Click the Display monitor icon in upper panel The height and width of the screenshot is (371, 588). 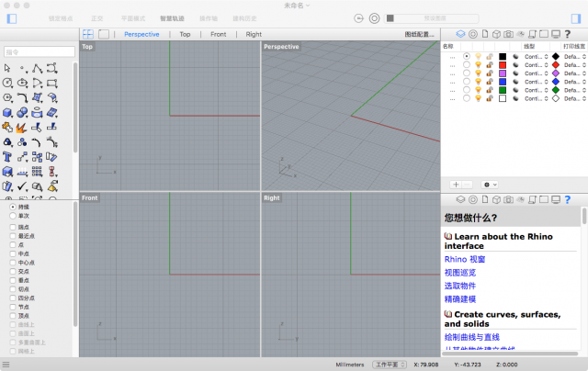(556, 34)
